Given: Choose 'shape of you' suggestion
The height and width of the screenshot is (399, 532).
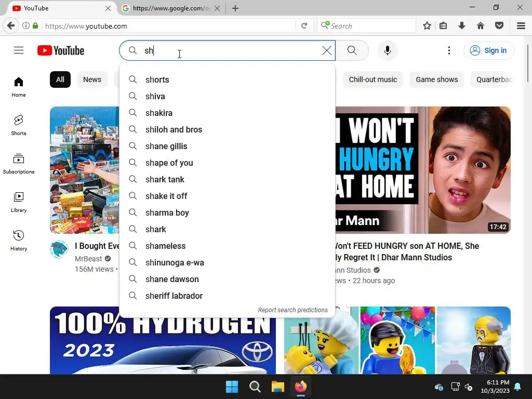Looking at the screenshot, I should click(x=228, y=163).
